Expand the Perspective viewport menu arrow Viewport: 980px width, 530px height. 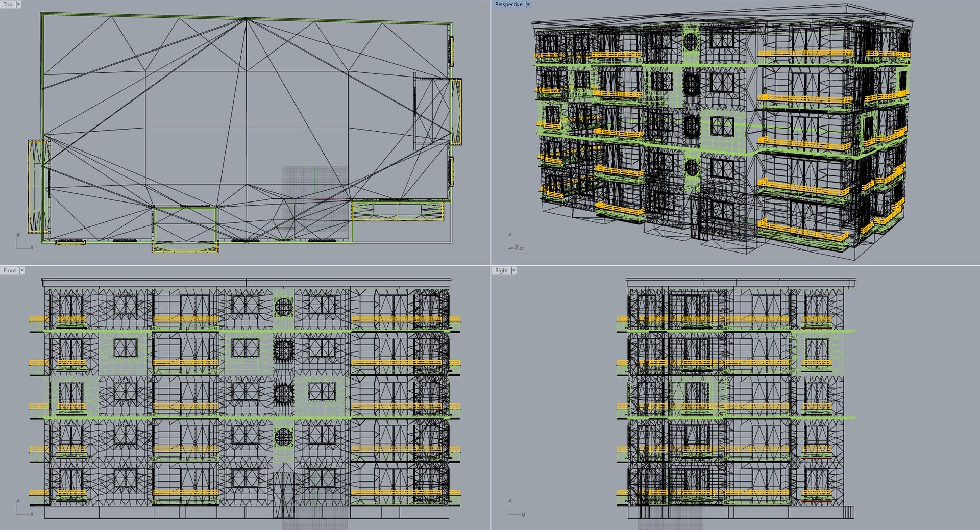pyautogui.click(x=528, y=4)
